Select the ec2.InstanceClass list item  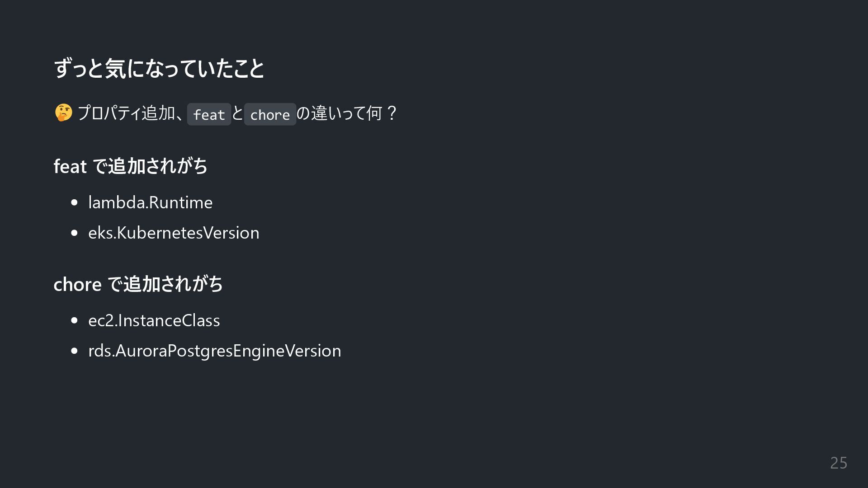[x=154, y=320]
